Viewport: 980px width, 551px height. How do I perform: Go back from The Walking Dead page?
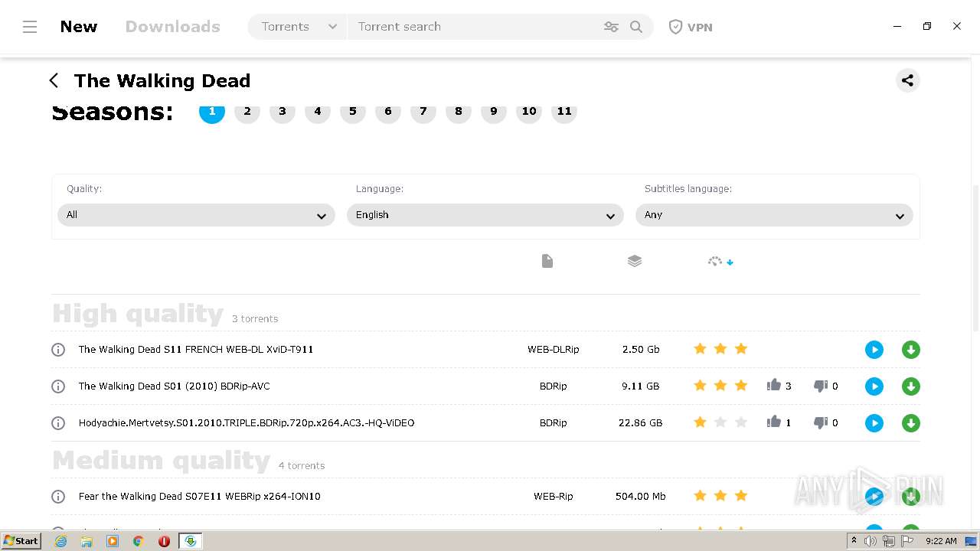[54, 80]
